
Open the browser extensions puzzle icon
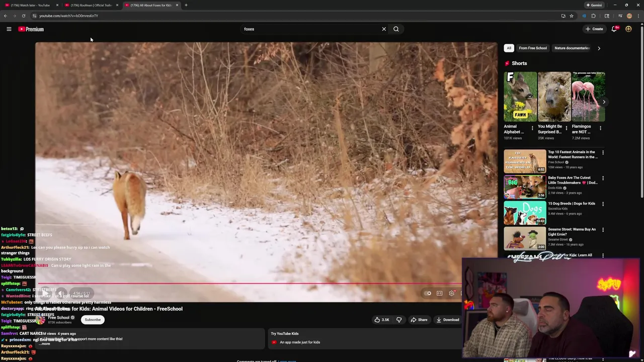coord(593,16)
